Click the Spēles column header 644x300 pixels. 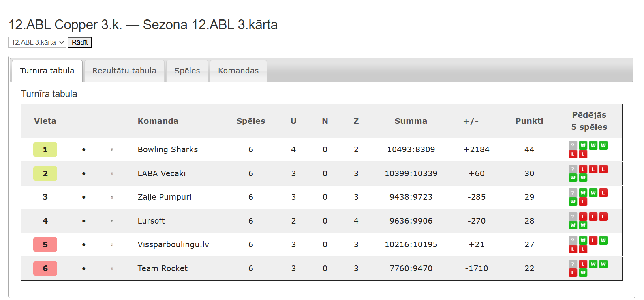[251, 121]
